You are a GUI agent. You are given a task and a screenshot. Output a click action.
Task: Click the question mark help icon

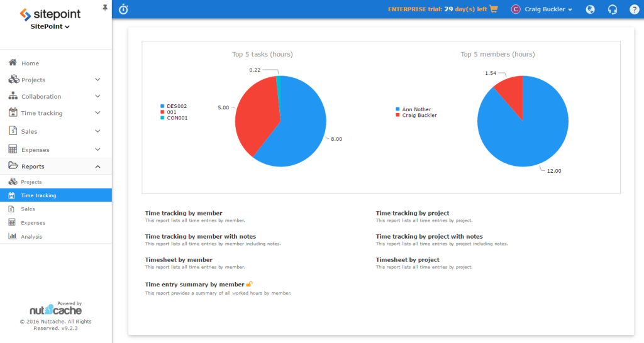click(634, 9)
